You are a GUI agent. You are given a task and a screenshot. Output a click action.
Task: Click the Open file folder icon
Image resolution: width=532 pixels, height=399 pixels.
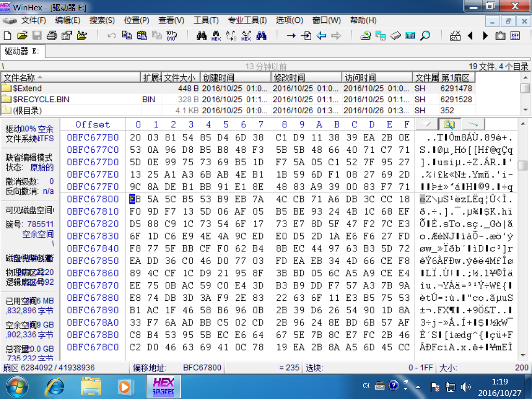[22, 35]
